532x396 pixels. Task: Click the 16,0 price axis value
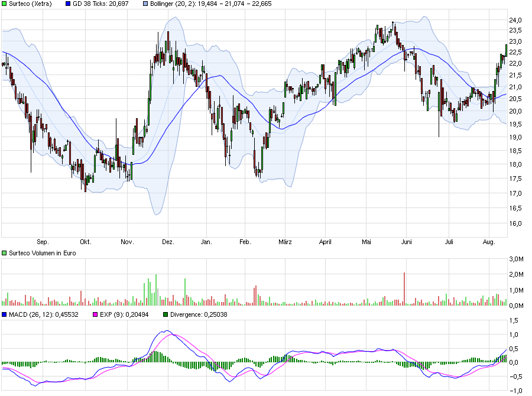click(515, 223)
